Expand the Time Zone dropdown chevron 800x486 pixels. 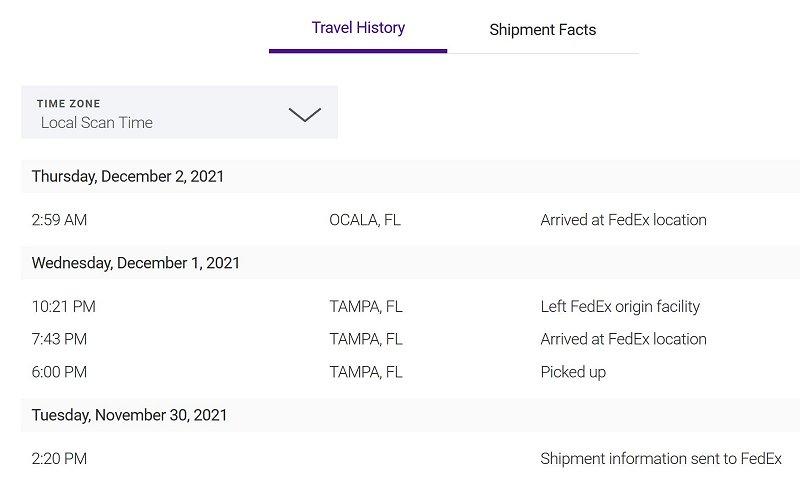(x=305, y=114)
